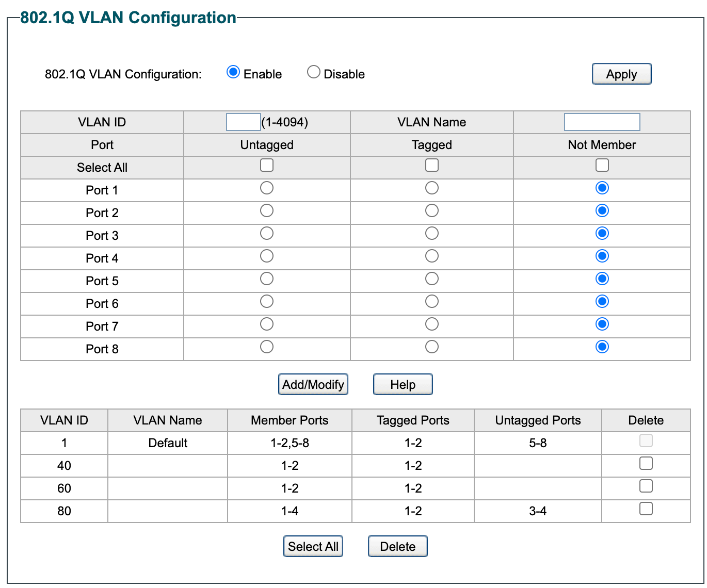This screenshot has height=588, width=707.
Task: Set Port 3 to Untagged
Action: 267,233
